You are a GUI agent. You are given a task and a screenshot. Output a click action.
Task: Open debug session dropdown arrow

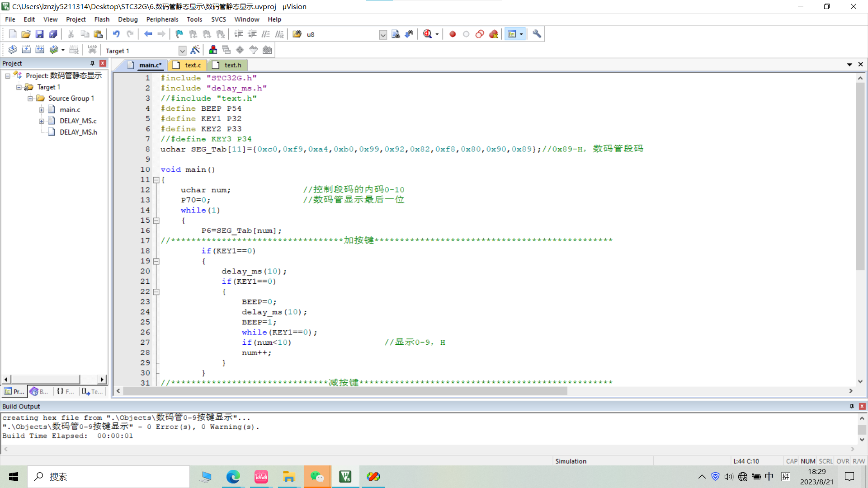coord(437,34)
